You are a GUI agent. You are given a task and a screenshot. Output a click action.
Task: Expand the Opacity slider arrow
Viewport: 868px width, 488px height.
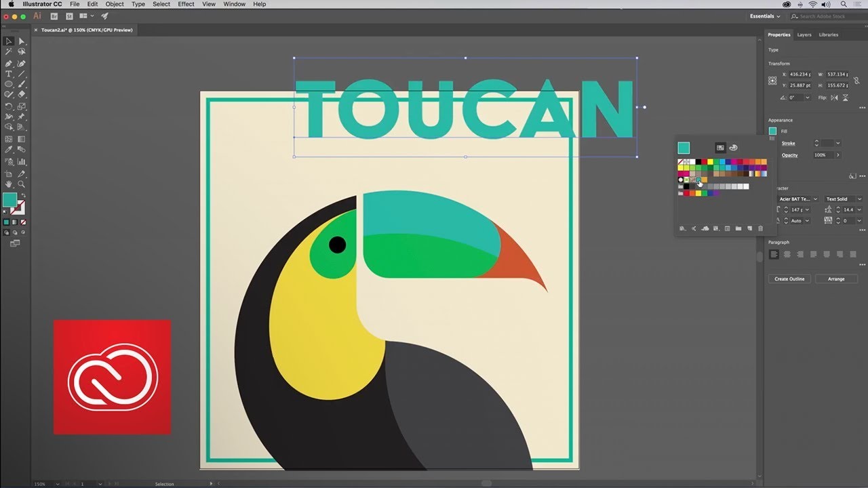[x=838, y=155]
